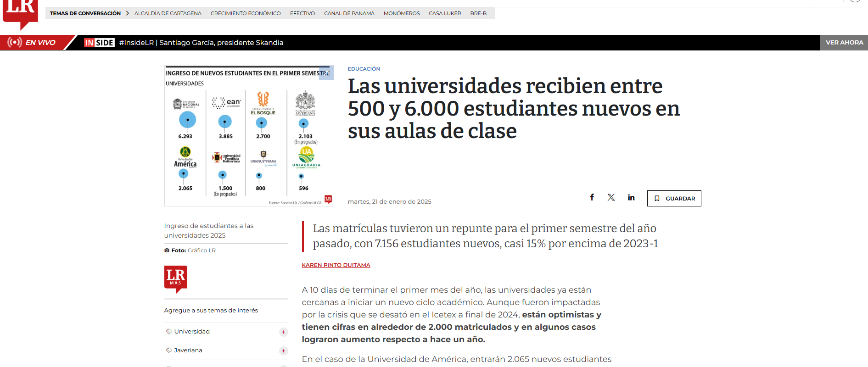
Task: Click the image caption Ingreso de estudiantes
Action: coord(209,230)
